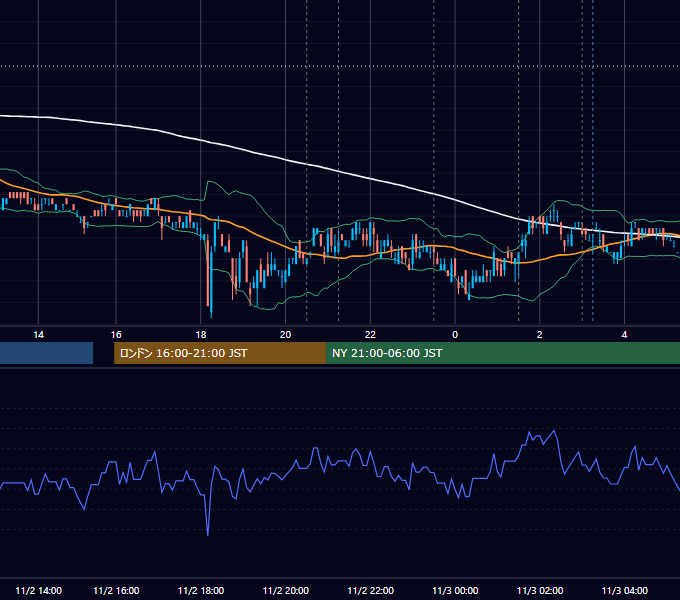680x600 pixels.
Task: Click the blue session bar left of ロンドン
Action: tap(46, 353)
